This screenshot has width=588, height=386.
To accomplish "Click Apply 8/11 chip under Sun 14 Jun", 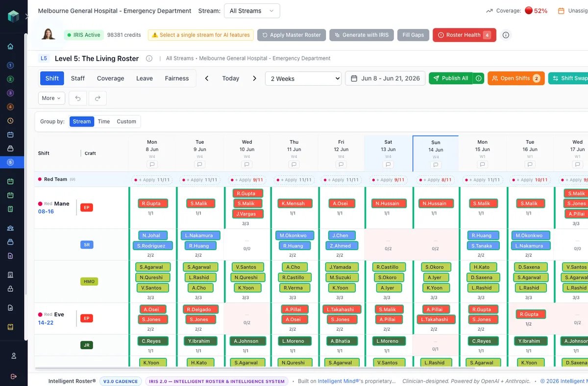I will click(436, 180).
